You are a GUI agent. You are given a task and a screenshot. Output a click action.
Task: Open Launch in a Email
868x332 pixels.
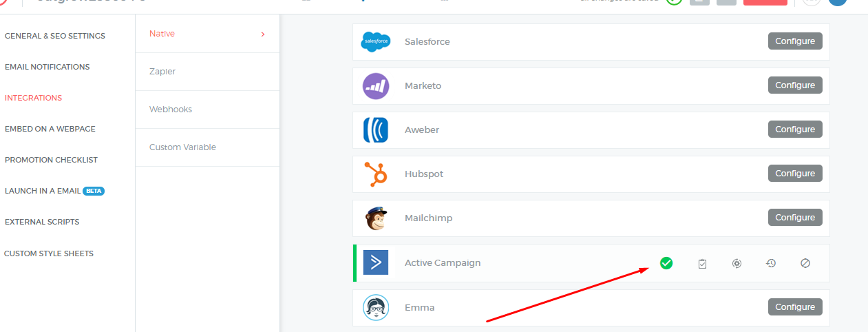[x=42, y=191]
